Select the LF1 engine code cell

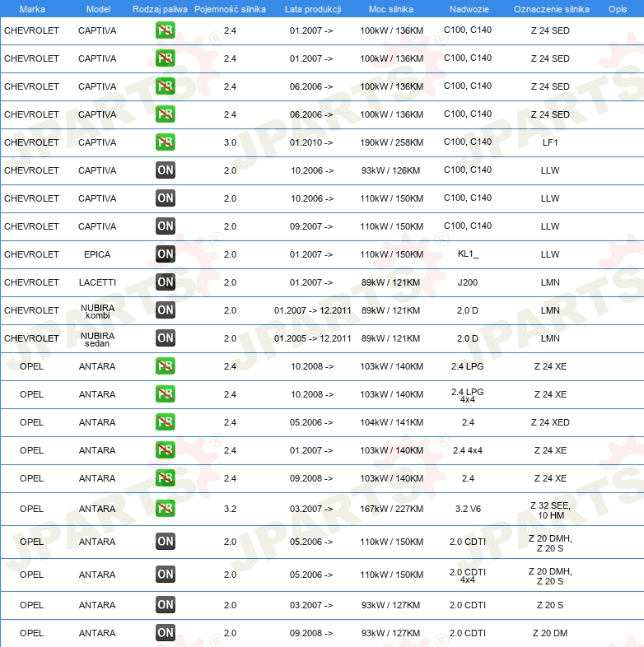pyautogui.click(x=550, y=142)
